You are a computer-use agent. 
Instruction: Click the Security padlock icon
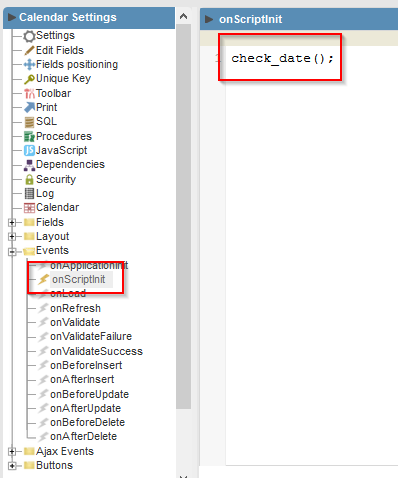pyautogui.click(x=29, y=179)
